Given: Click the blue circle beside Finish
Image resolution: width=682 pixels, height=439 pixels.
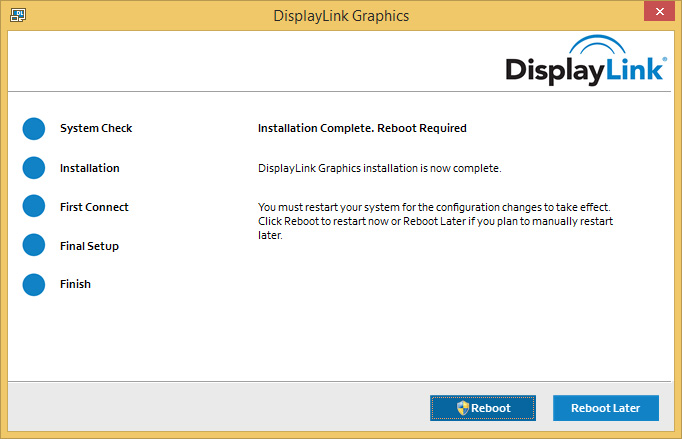Looking at the screenshot, I should [34, 284].
